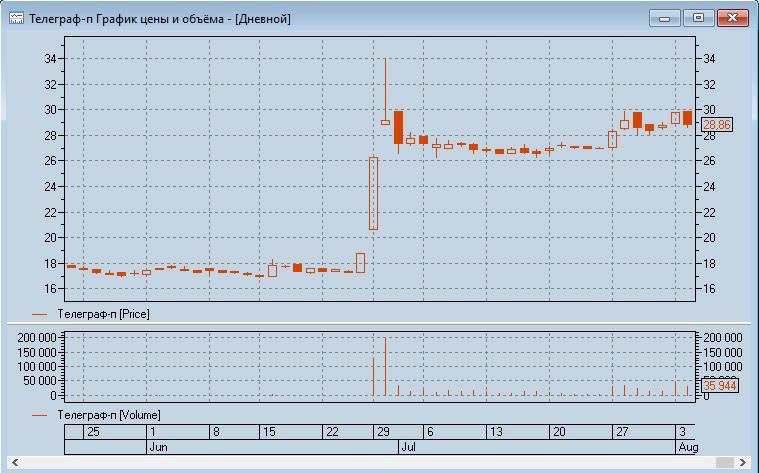Minimize the Телеграф-п chart window
Viewport: 759px width, 473px height.
(665, 18)
